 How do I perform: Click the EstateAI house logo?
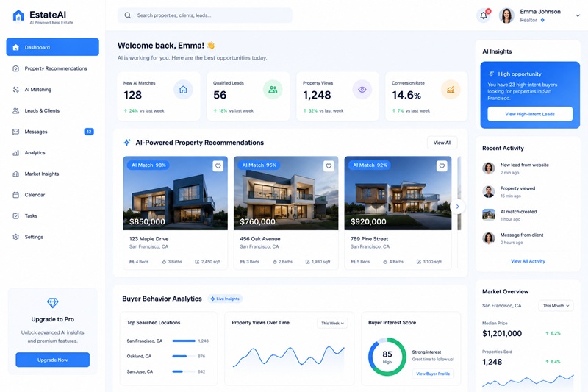[x=18, y=15]
